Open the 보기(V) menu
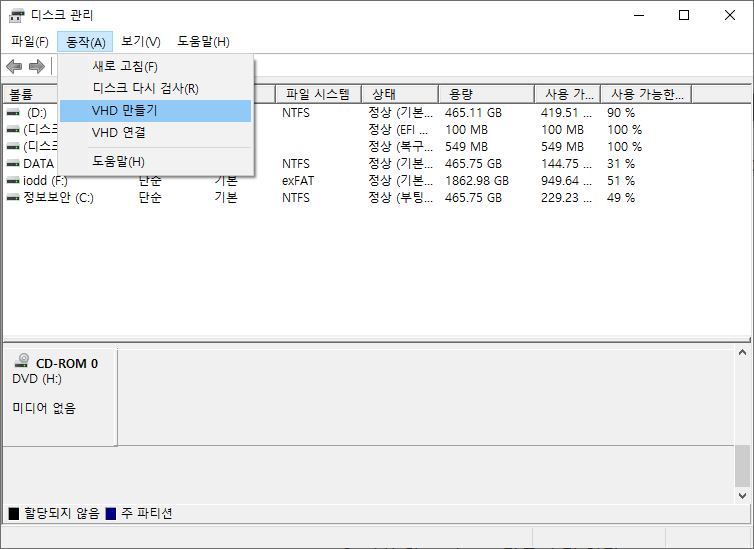The width and height of the screenshot is (754, 549). click(x=140, y=42)
